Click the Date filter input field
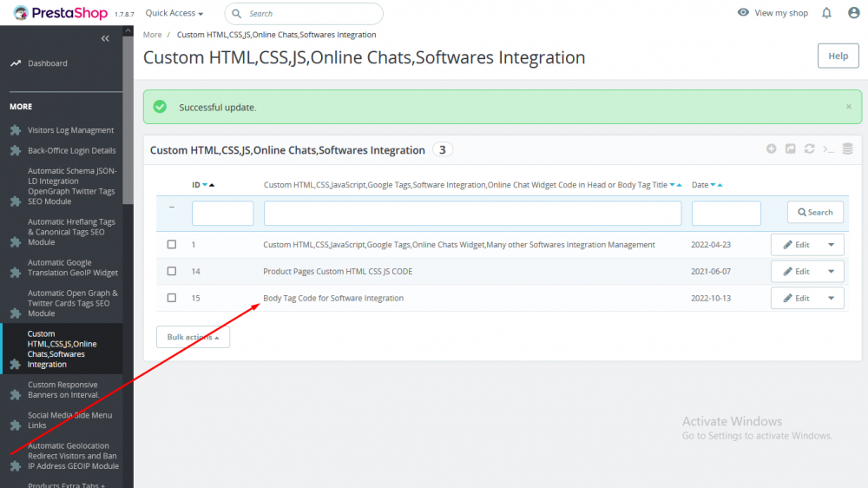Image resolution: width=868 pixels, height=488 pixels. tap(726, 214)
